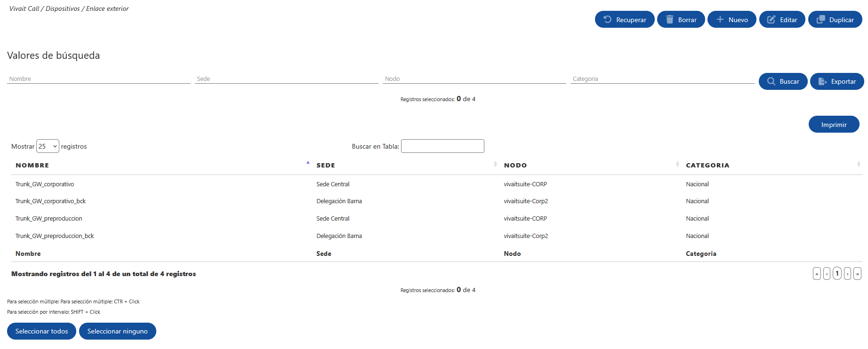Click the Nuevo plus icon
868x349 pixels.
tap(720, 19)
